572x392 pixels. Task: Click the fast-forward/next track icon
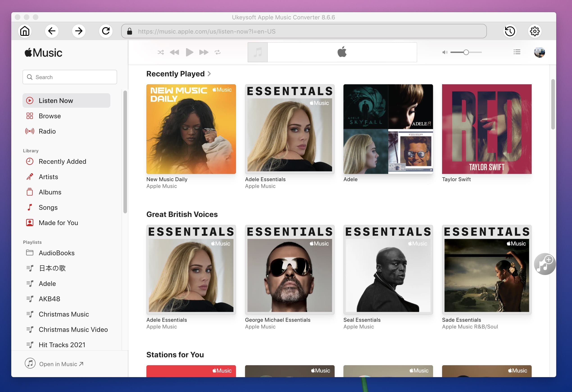click(203, 52)
